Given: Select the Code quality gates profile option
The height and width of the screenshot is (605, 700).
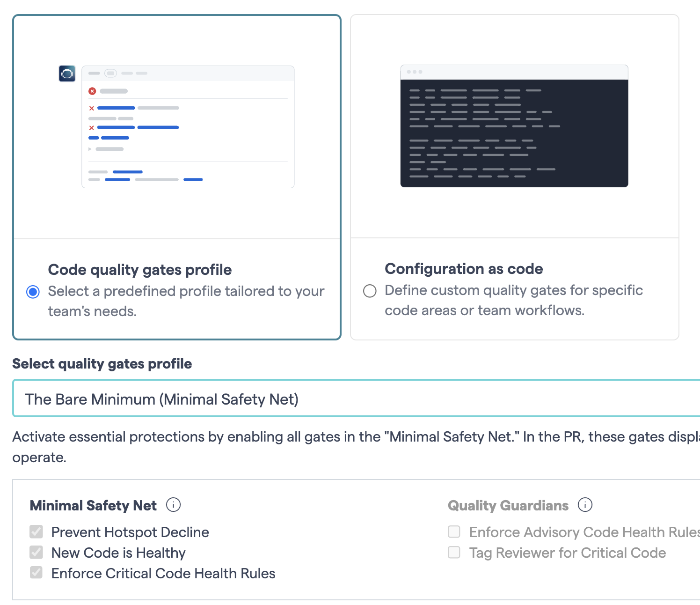Looking at the screenshot, I should point(33,292).
